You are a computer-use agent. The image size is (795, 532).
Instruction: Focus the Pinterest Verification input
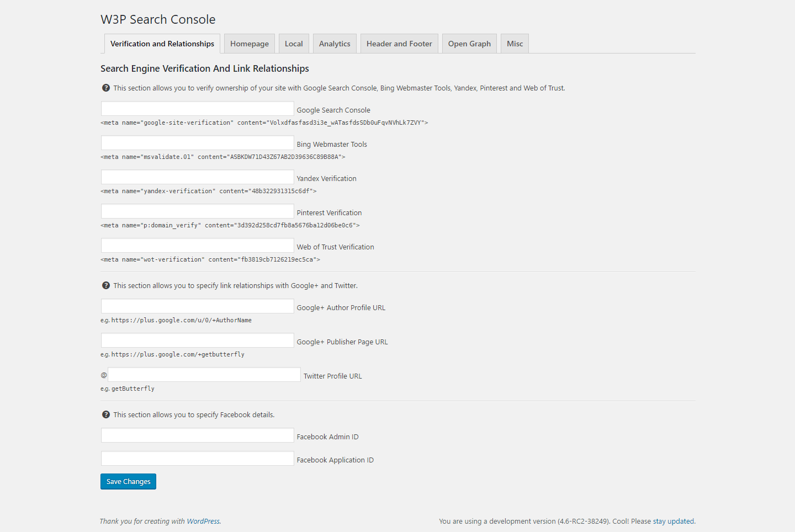pyautogui.click(x=197, y=211)
